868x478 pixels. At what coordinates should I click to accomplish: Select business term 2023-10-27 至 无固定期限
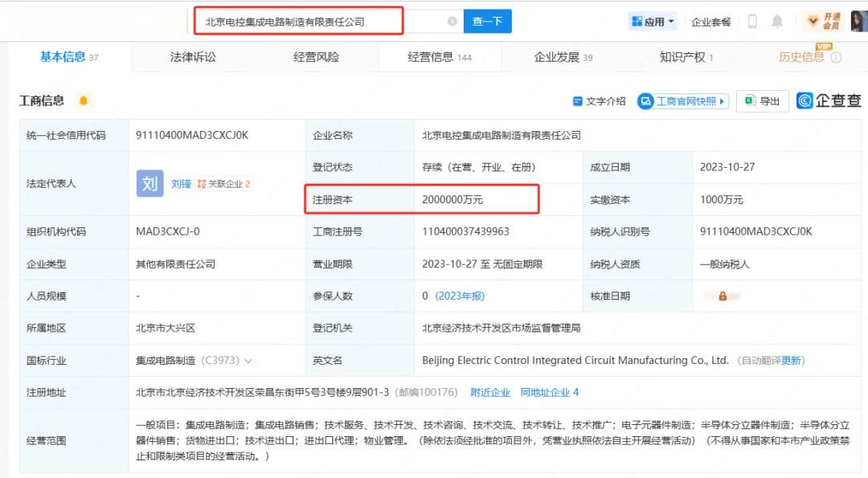[482, 264]
